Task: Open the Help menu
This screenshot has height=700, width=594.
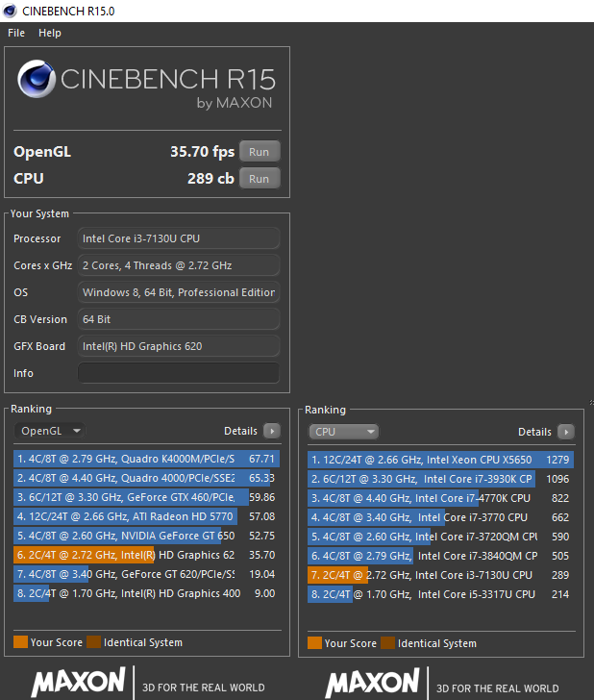Action: 50,33
